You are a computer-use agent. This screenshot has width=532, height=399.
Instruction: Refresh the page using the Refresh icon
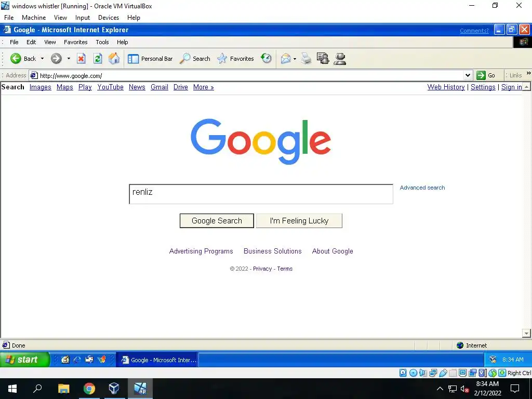[98, 59]
